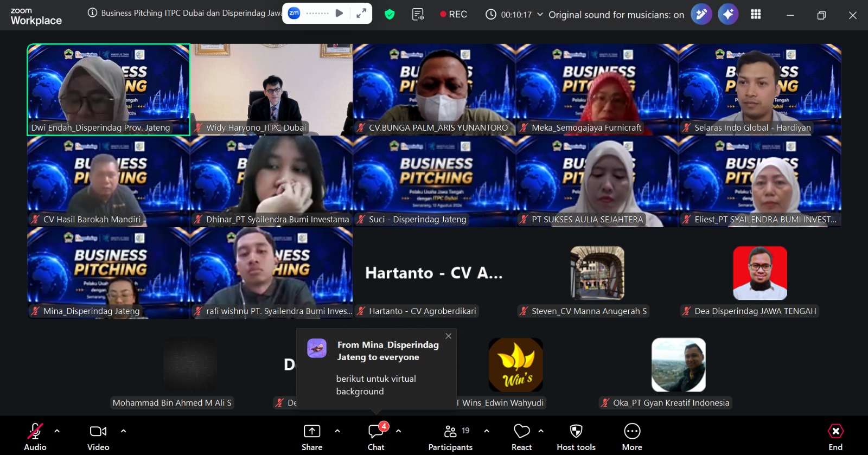The width and height of the screenshot is (868, 455).
Task: Unmute microphone with the Audio button
Action: 35,437
